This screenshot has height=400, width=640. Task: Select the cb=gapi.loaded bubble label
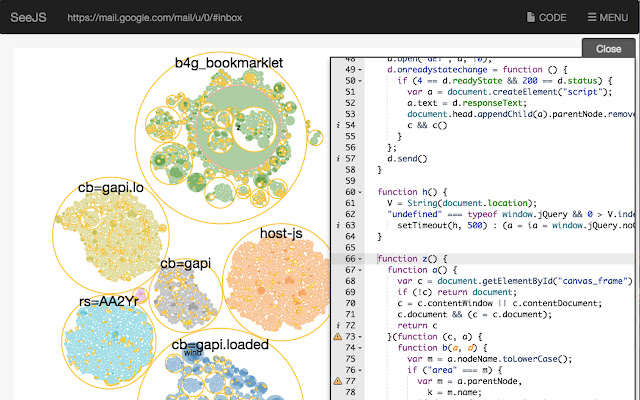click(x=220, y=344)
